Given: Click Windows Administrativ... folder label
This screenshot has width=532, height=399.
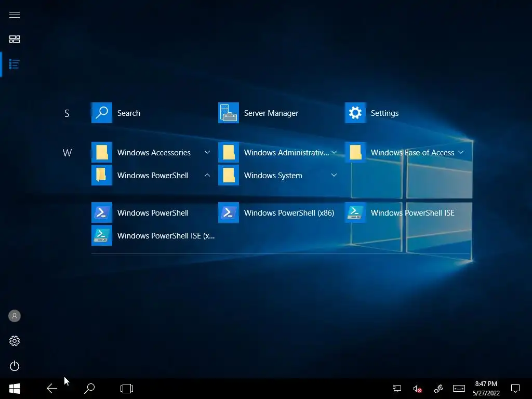Looking at the screenshot, I should pos(286,153).
